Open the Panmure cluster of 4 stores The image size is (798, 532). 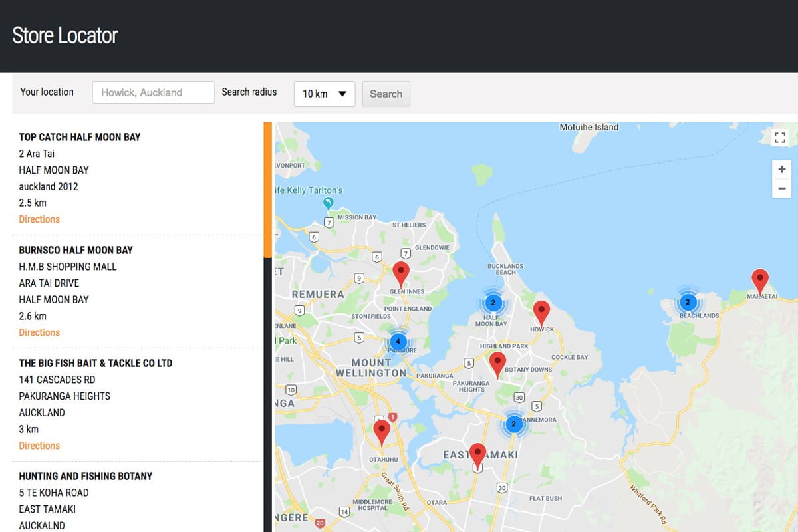click(x=398, y=342)
